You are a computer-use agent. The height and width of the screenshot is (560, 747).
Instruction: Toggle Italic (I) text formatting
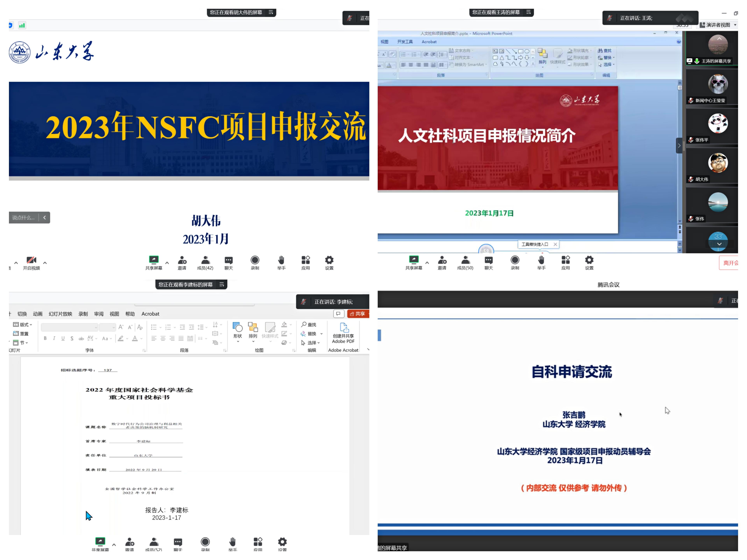click(x=54, y=338)
